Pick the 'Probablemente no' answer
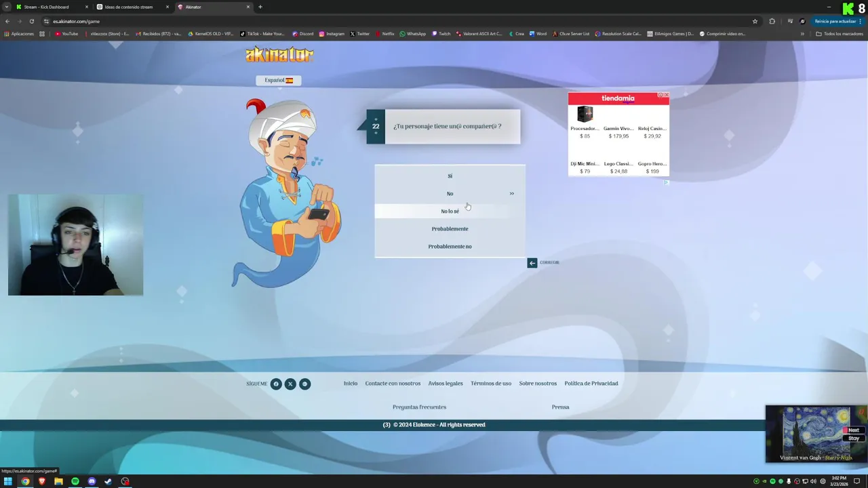This screenshot has height=488, width=868. click(450, 246)
